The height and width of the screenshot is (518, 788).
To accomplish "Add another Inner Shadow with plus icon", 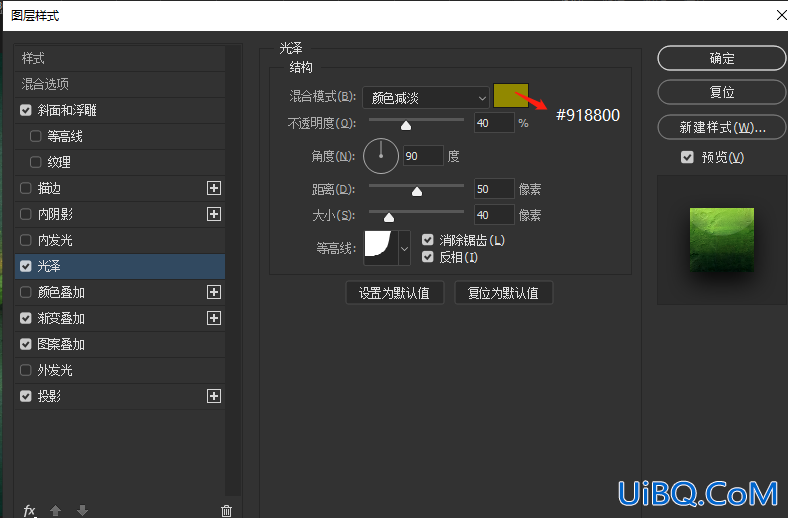I will tap(214, 214).
